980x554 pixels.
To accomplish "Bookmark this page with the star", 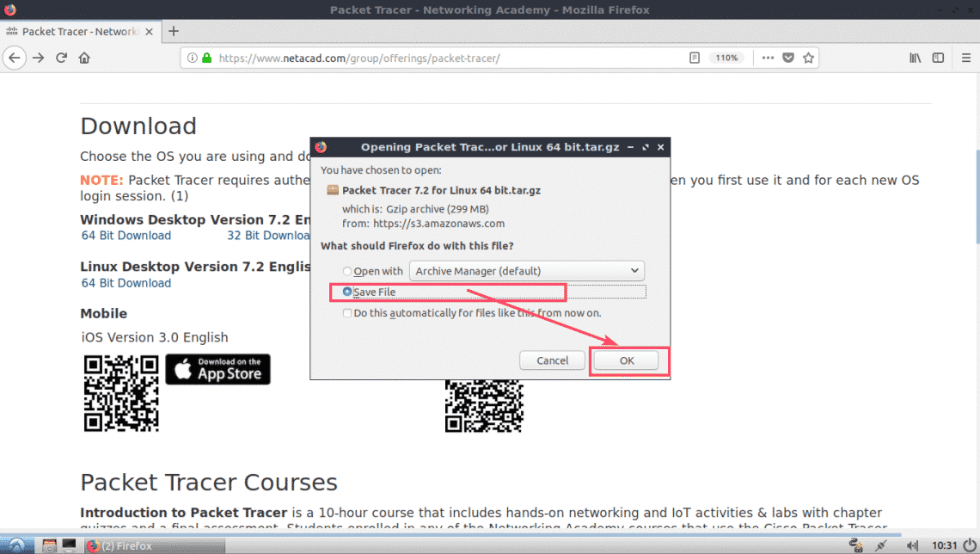I will tap(808, 58).
